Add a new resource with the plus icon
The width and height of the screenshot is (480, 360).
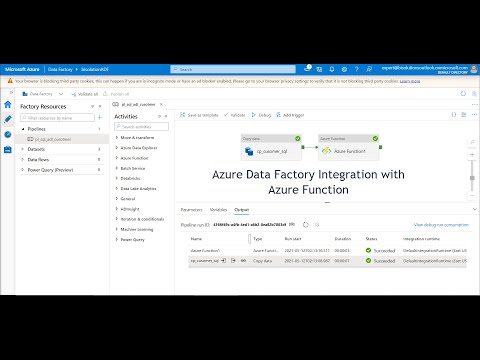[100, 117]
